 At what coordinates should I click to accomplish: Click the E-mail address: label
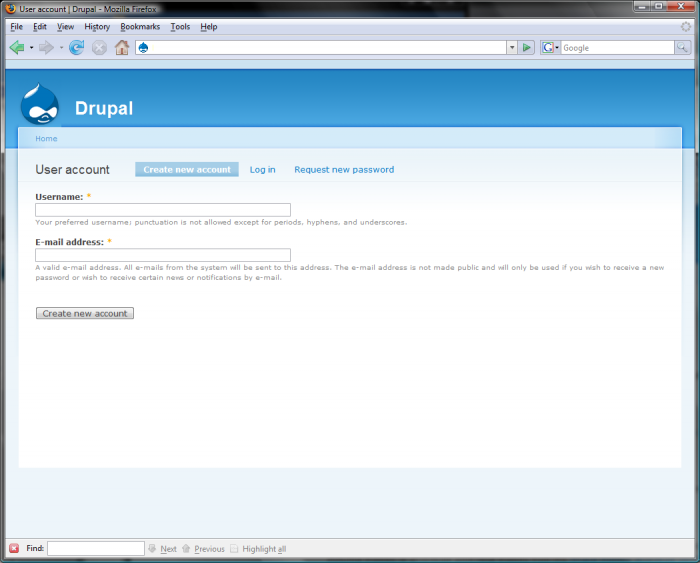[69, 242]
